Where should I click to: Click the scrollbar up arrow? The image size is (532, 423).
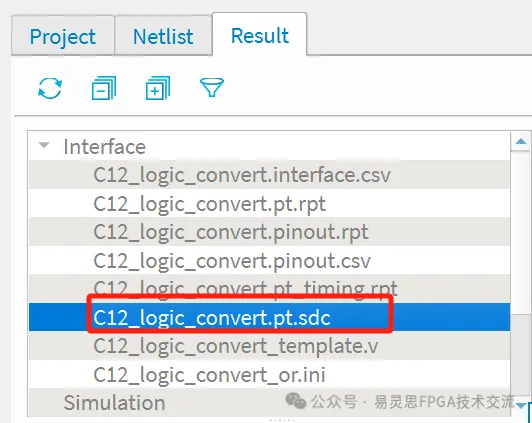(521, 141)
